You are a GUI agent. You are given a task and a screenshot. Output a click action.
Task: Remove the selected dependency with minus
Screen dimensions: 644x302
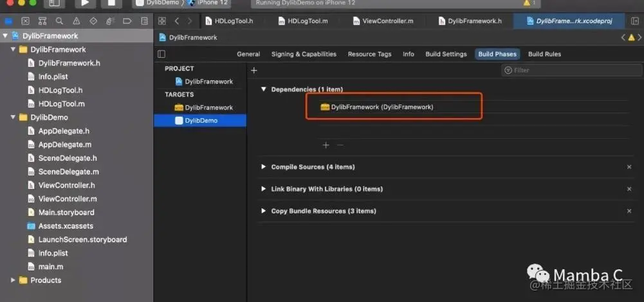click(x=340, y=145)
